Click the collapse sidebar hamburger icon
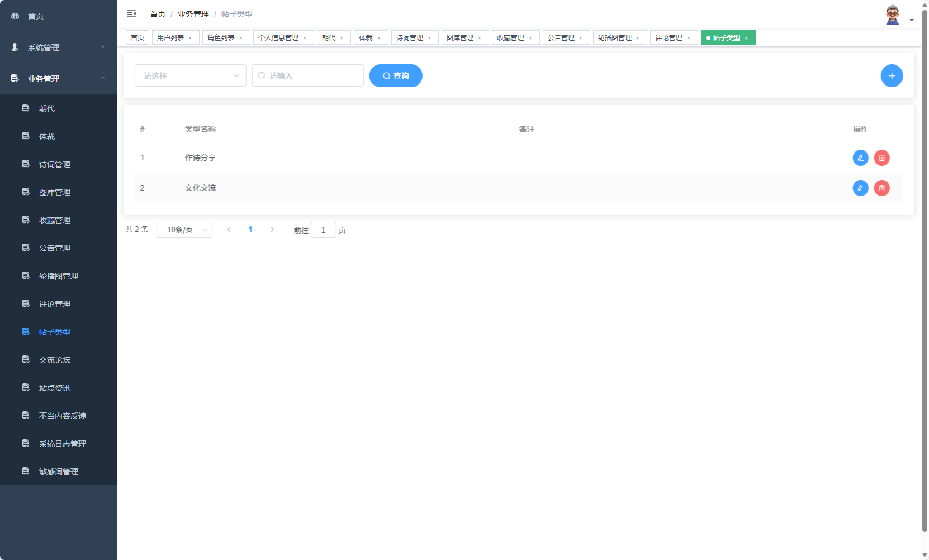 [131, 13]
